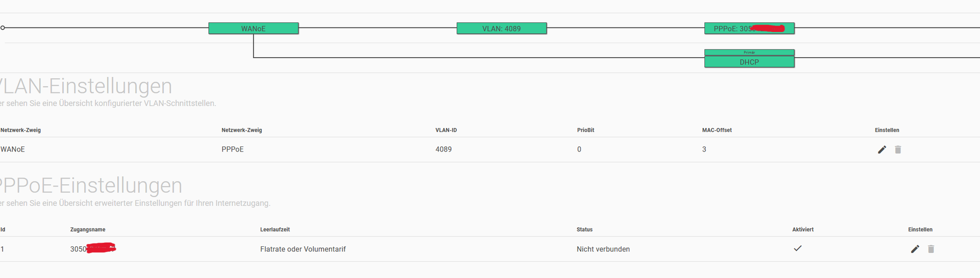Edit the WANoE VLAN entry with the pencil icon
This screenshot has width=980, height=278.
point(882,149)
